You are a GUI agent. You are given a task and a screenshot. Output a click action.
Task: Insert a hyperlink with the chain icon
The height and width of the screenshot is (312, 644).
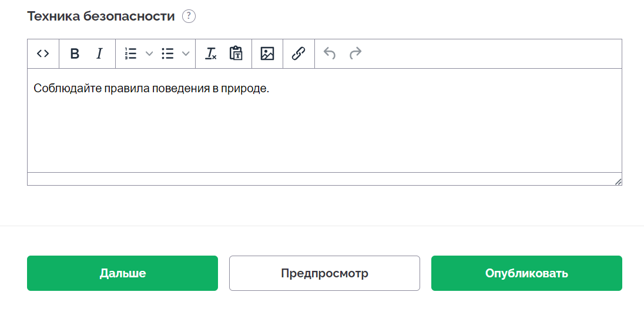click(298, 54)
